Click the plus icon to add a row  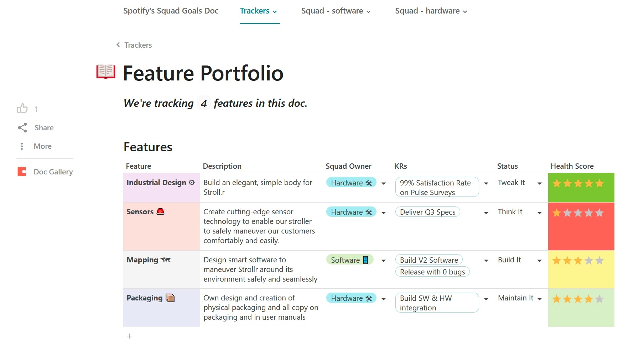point(130,336)
